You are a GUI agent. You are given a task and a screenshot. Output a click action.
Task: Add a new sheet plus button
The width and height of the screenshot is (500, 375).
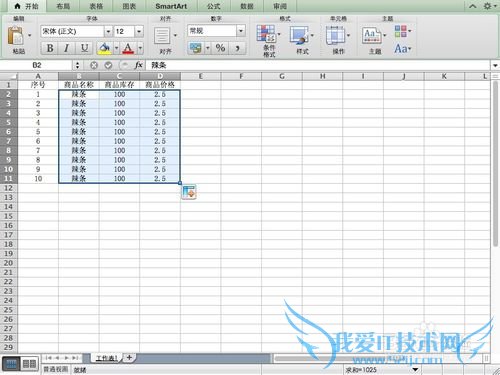tap(129, 358)
